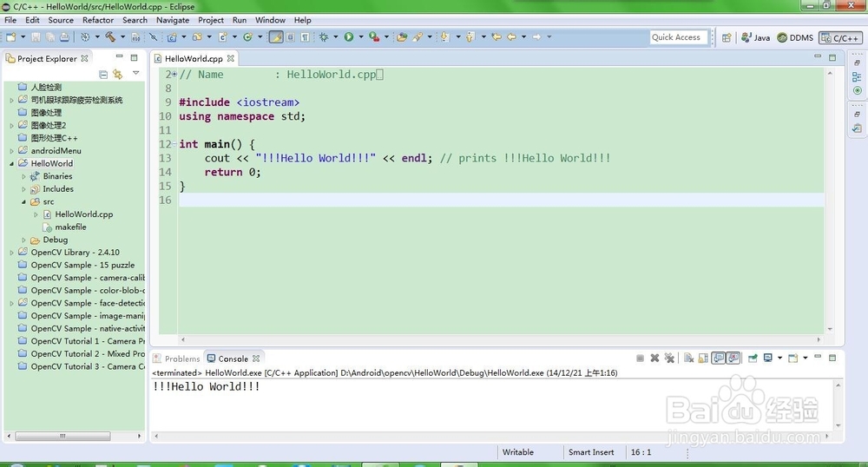Open Project Explorer view menu triangle
This screenshot has height=467, width=868.
(136, 73)
